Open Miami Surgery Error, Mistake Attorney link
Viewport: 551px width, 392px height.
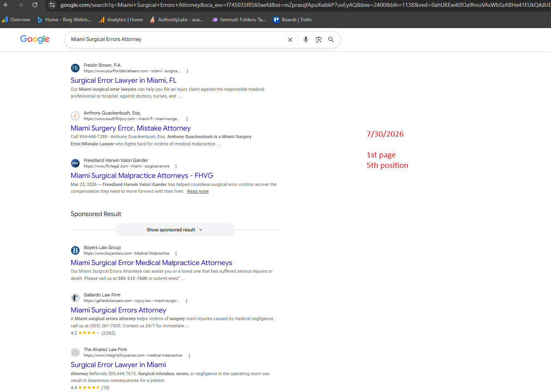[x=131, y=128]
